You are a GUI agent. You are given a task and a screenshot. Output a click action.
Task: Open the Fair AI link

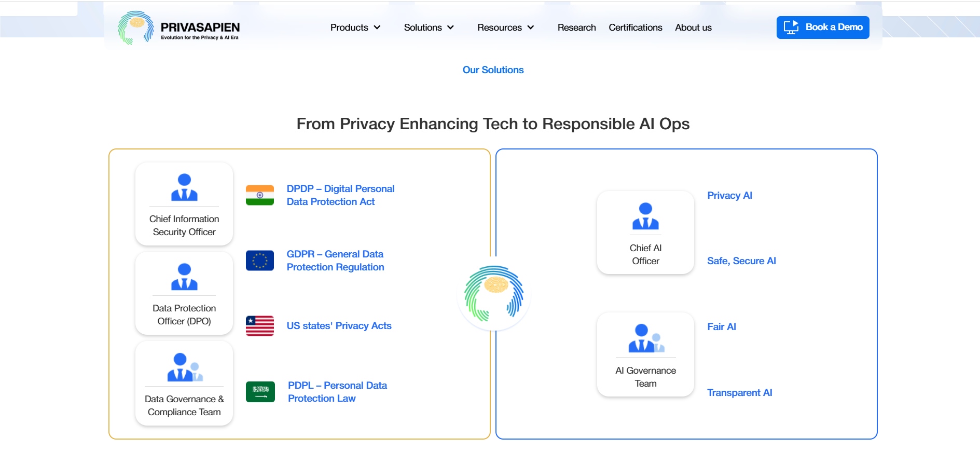[x=722, y=327]
